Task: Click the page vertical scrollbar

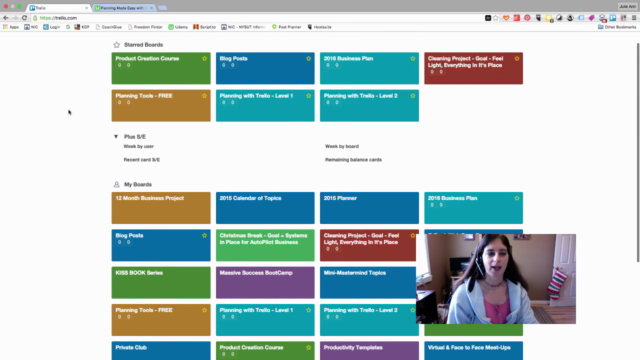Action: point(638,152)
